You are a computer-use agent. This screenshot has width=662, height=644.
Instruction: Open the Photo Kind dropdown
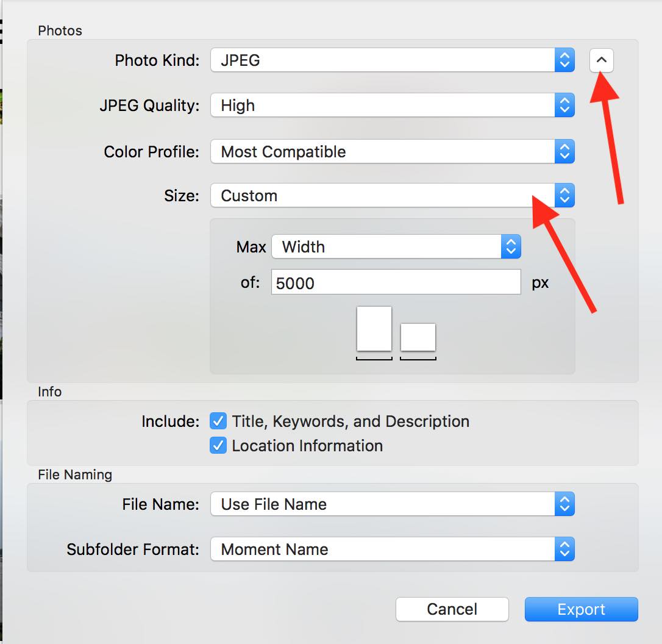pos(382,60)
